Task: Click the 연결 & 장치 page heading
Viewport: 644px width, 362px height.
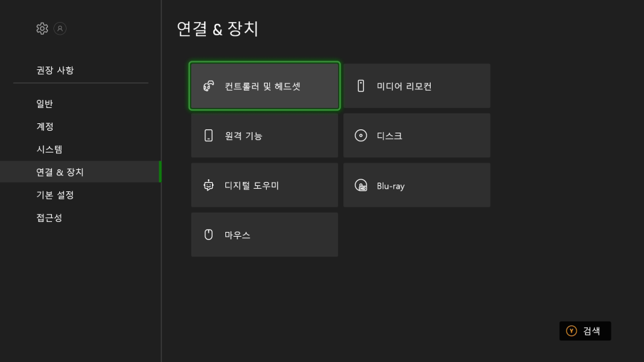Action: point(217,29)
